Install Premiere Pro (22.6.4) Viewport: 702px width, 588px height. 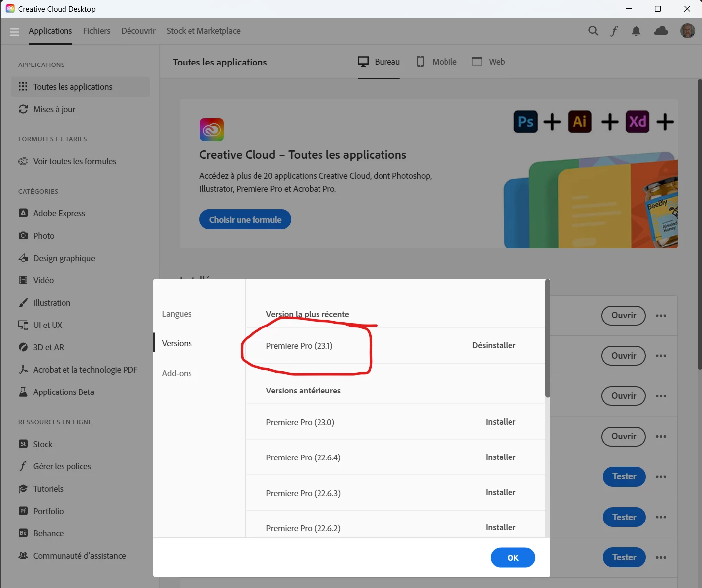pyautogui.click(x=501, y=457)
